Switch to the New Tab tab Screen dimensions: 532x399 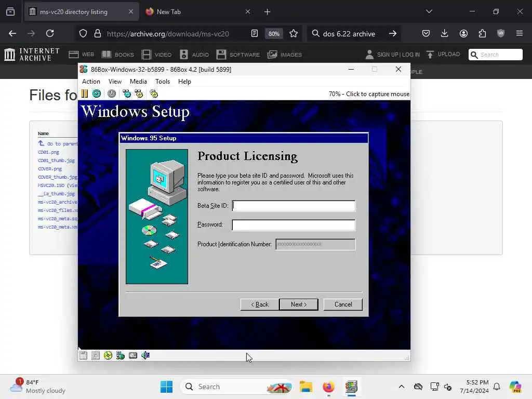[199, 12]
